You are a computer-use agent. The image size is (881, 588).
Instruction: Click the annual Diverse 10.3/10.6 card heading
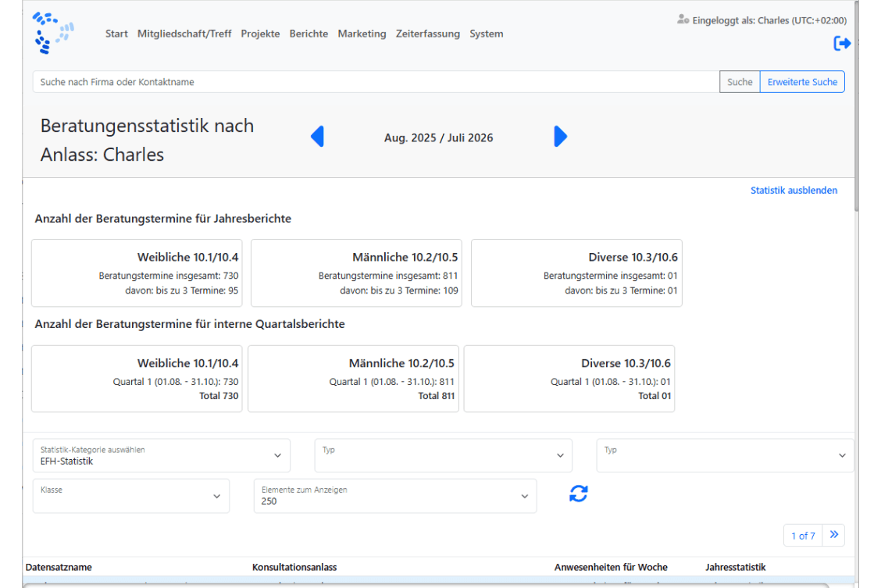(633, 257)
